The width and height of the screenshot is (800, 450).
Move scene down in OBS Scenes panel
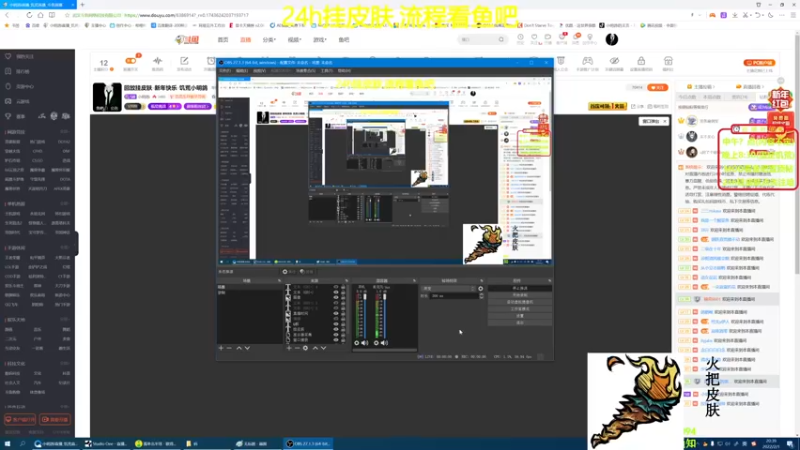[247, 348]
